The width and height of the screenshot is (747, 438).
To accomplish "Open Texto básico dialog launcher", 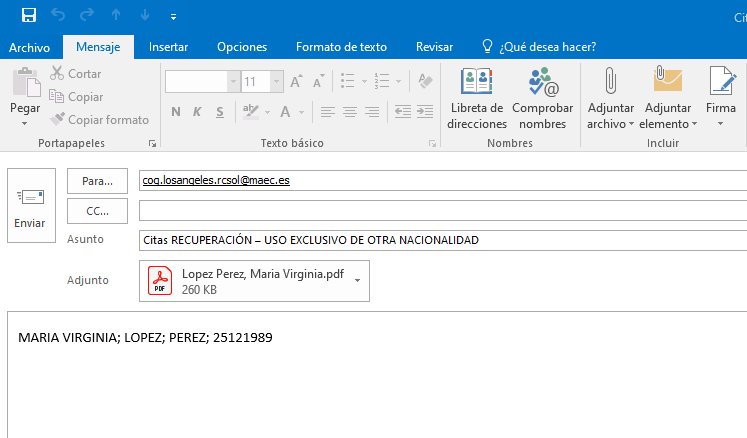I will (x=432, y=143).
